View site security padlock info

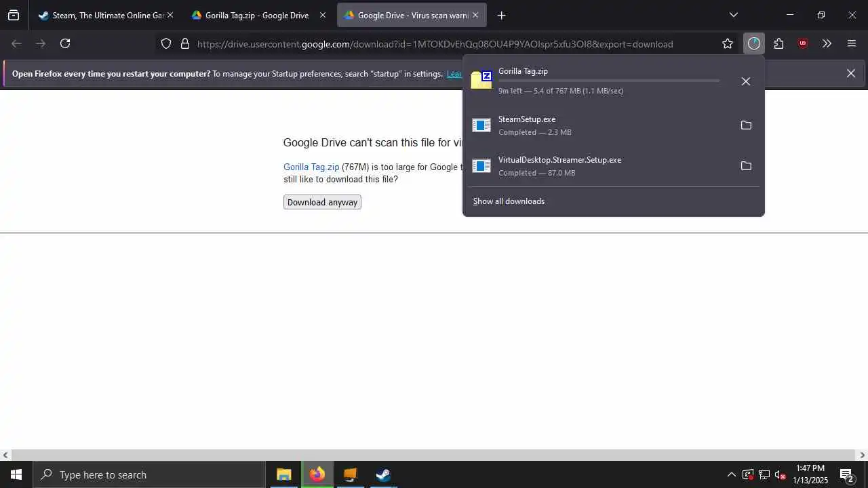184,44
